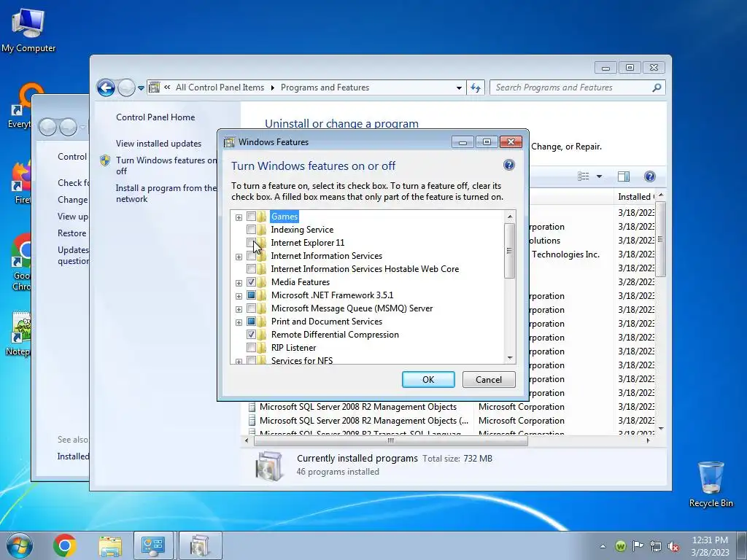The height and width of the screenshot is (560, 747).
Task: Click the search magnifier in Programs and Features
Action: (657, 87)
